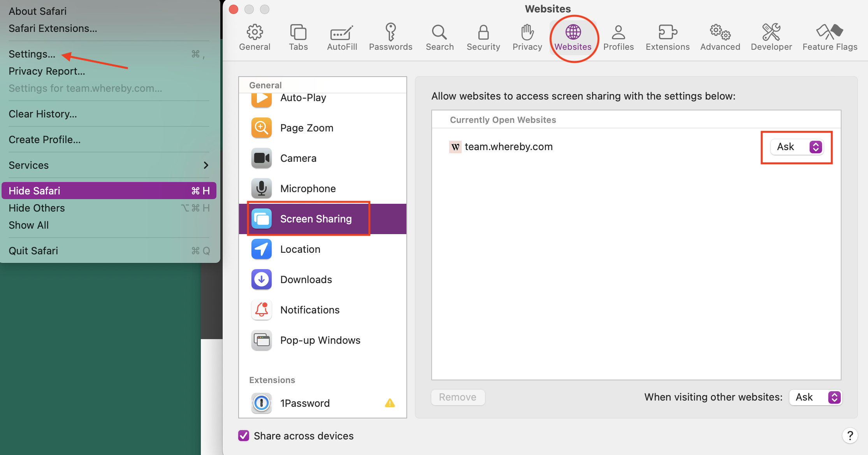The width and height of the screenshot is (868, 455).
Task: Select Microphone in the sidebar
Action: pos(307,189)
